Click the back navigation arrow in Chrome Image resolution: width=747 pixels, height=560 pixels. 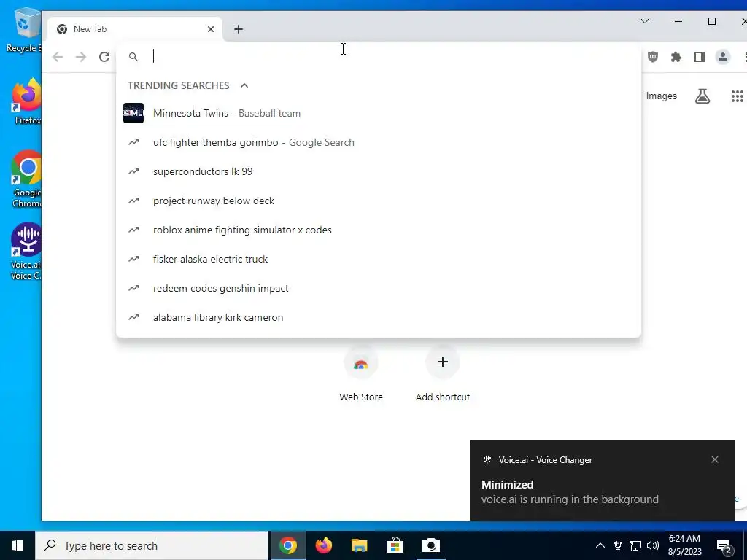pyautogui.click(x=58, y=57)
